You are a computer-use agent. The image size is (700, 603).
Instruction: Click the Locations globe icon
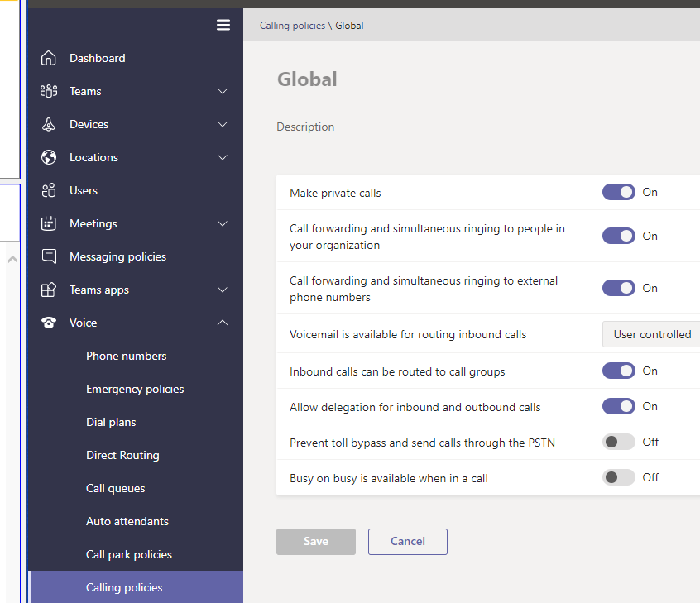49,157
